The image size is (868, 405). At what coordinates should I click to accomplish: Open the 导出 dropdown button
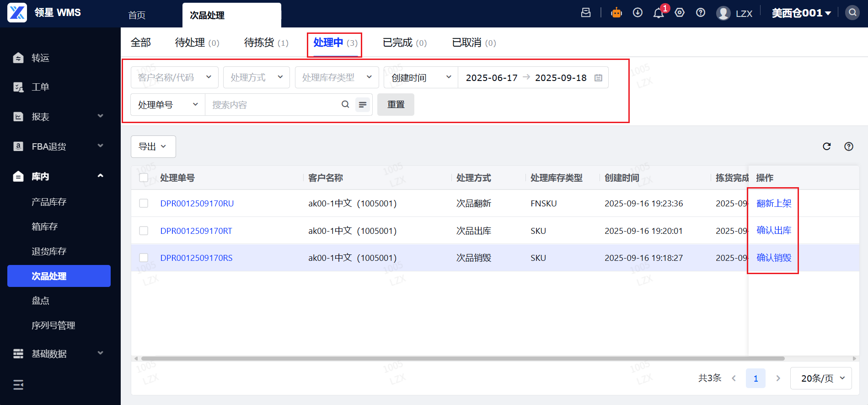(153, 146)
